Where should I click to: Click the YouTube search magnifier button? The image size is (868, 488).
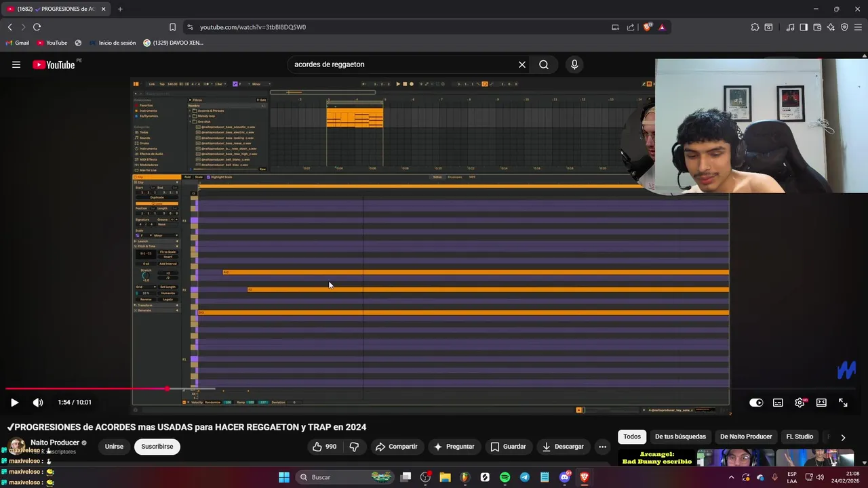[x=544, y=64]
